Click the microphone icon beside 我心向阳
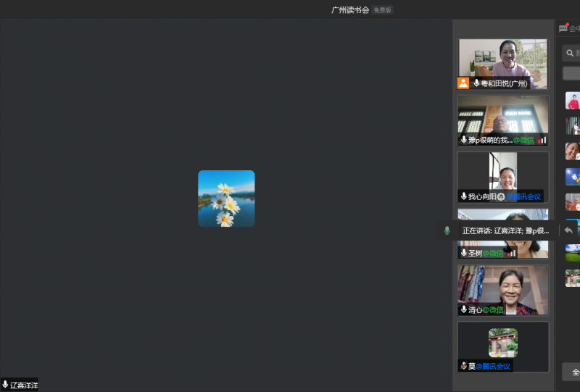The image size is (580, 392). pyautogui.click(x=463, y=196)
